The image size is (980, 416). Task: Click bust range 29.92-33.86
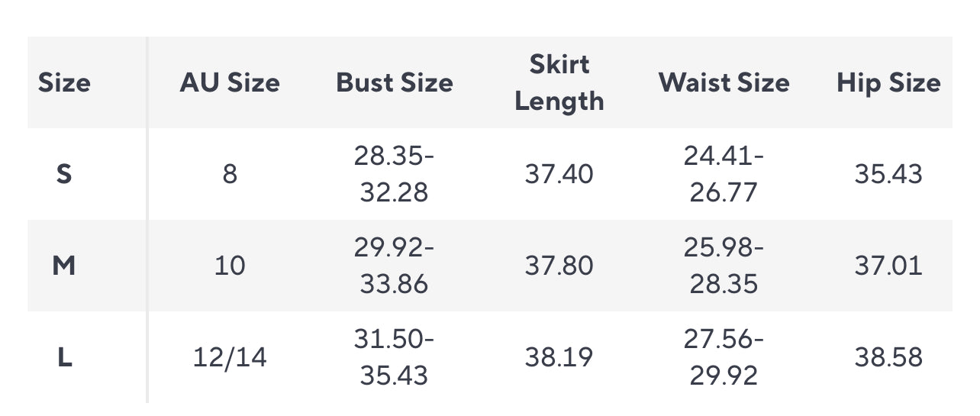point(395,266)
